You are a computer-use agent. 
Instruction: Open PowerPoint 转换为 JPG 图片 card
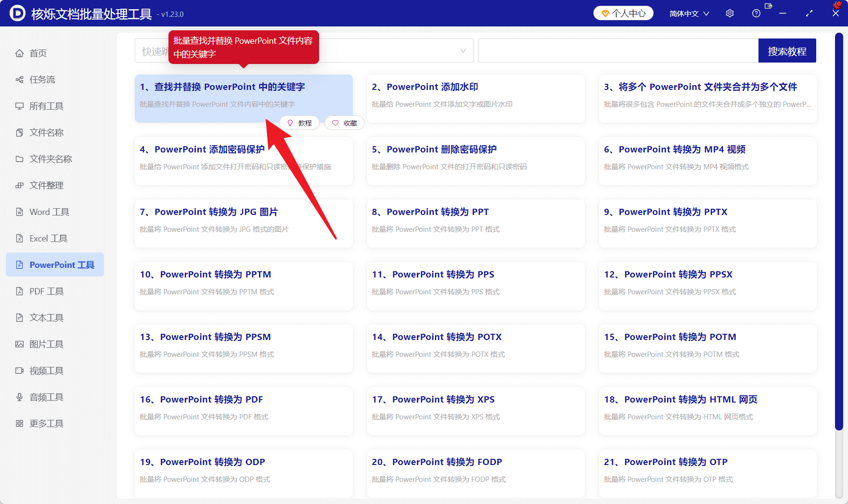point(244,224)
